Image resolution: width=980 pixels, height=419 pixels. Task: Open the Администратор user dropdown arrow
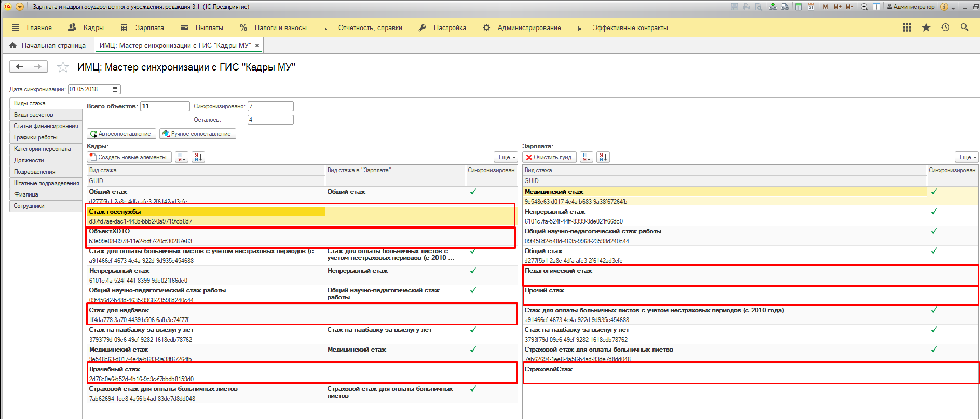953,7
